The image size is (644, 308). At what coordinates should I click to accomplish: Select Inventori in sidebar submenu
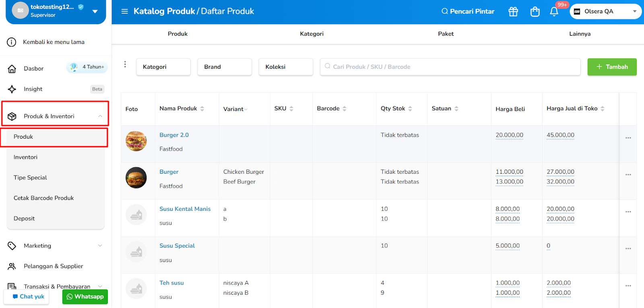coord(26,157)
